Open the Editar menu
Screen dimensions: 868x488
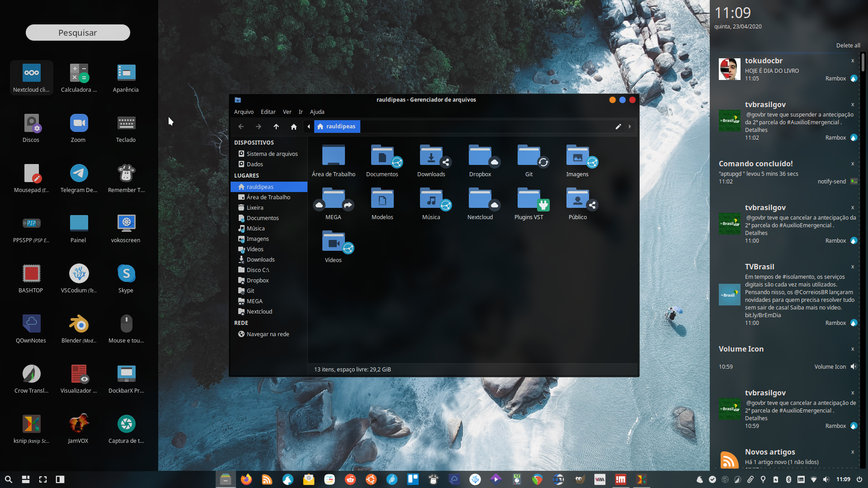coord(268,112)
